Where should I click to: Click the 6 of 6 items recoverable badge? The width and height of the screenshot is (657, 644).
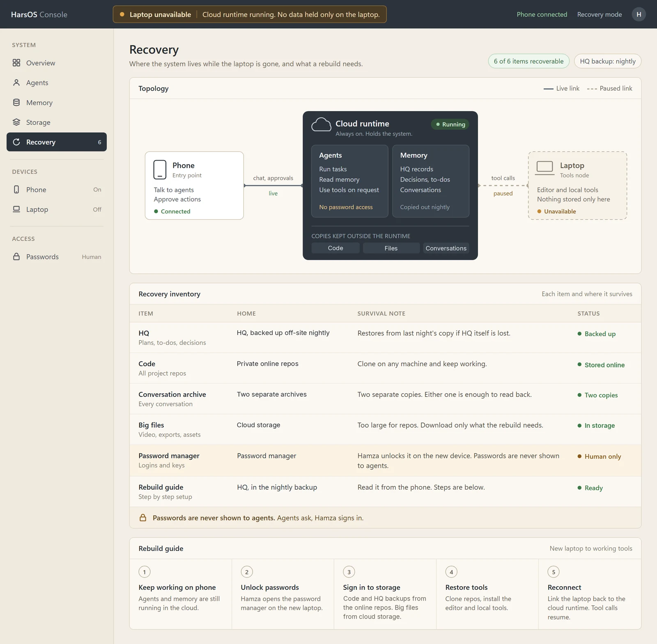pos(528,61)
